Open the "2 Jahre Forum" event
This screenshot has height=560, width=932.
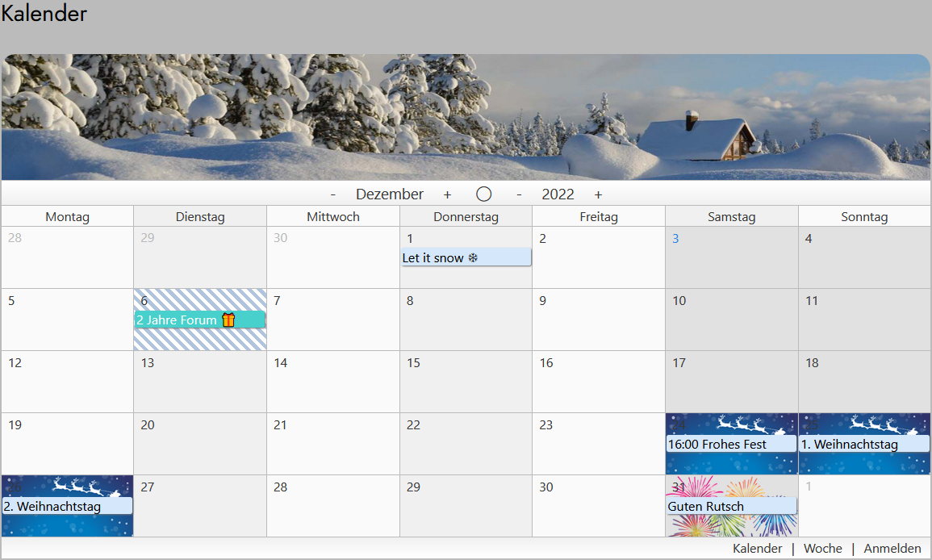coord(178,320)
